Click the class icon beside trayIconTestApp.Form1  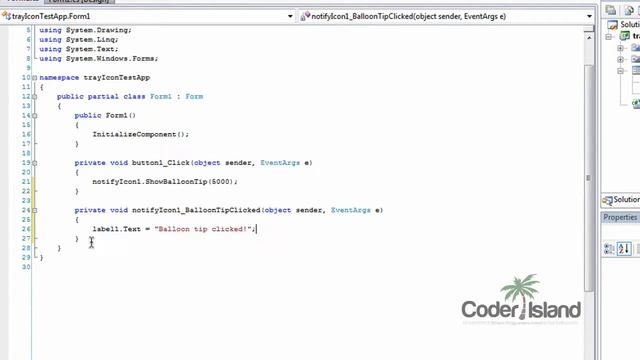click(x=6, y=16)
